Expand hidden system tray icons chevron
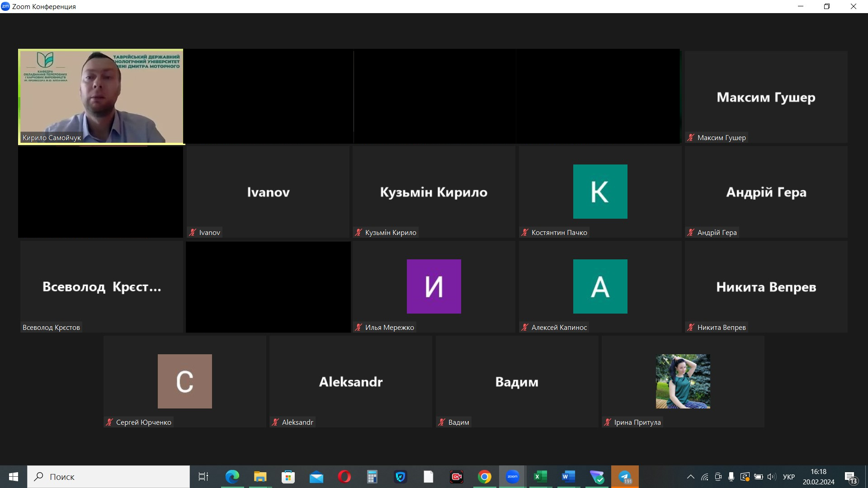868x488 pixels. pos(690,477)
